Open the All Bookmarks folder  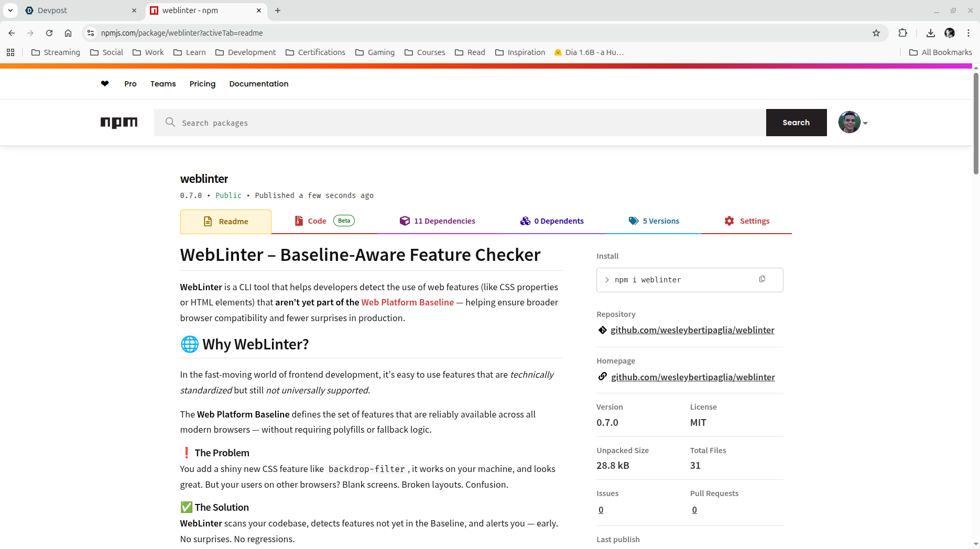tap(941, 52)
